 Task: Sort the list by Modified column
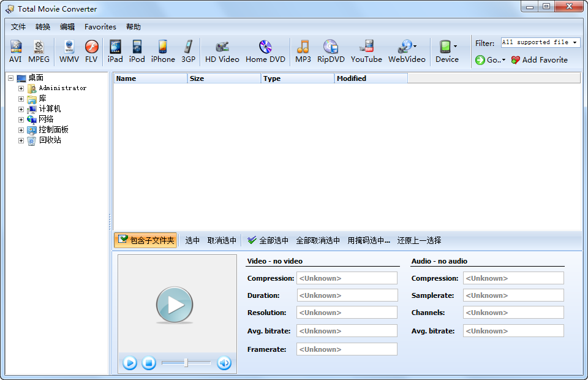[371, 78]
